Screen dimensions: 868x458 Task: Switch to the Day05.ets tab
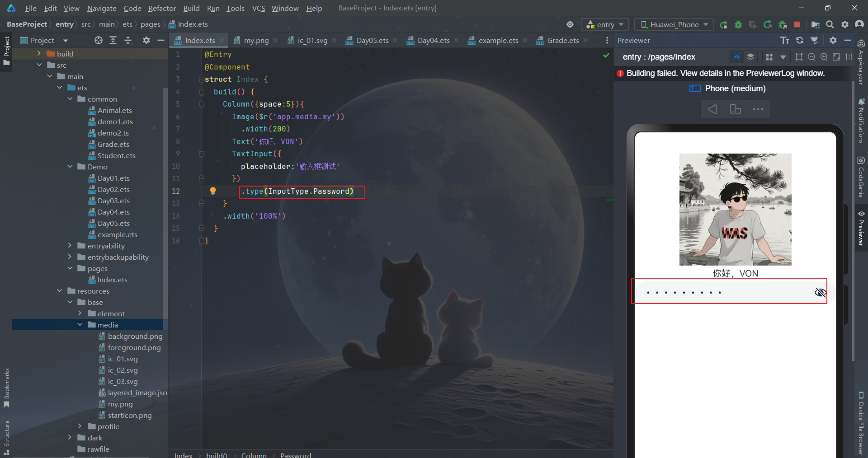click(x=372, y=40)
